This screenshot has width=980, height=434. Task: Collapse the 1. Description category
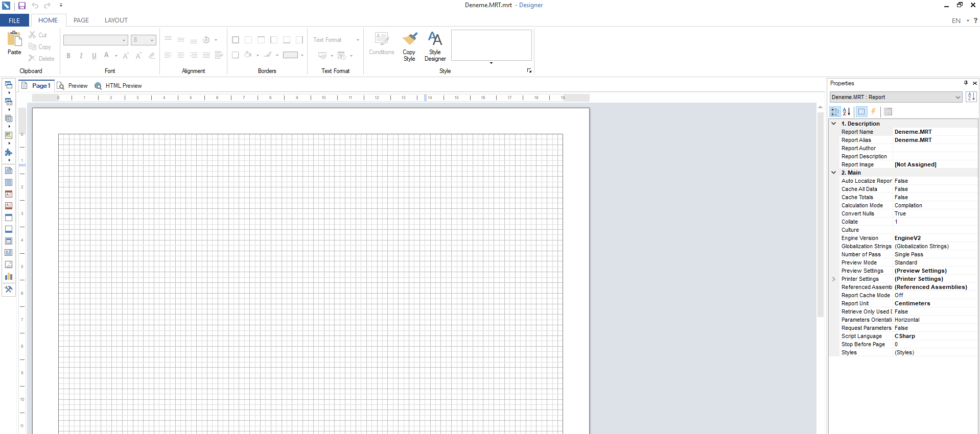pos(834,124)
